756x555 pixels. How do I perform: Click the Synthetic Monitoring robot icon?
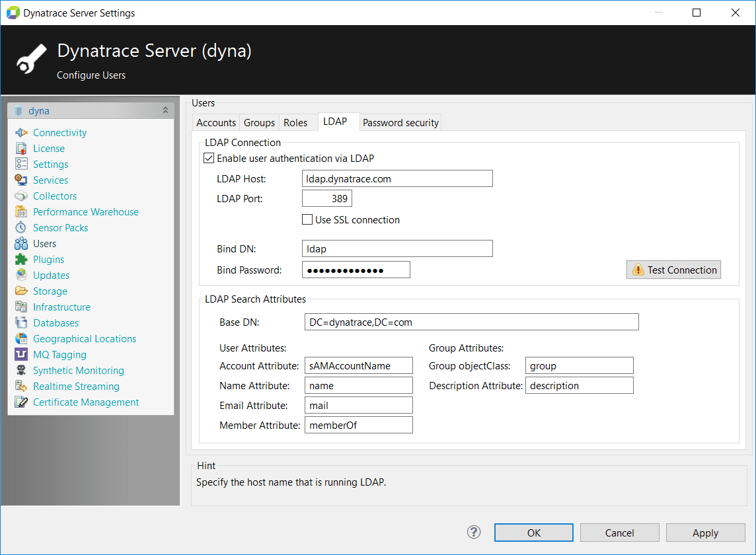tap(21, 370)
